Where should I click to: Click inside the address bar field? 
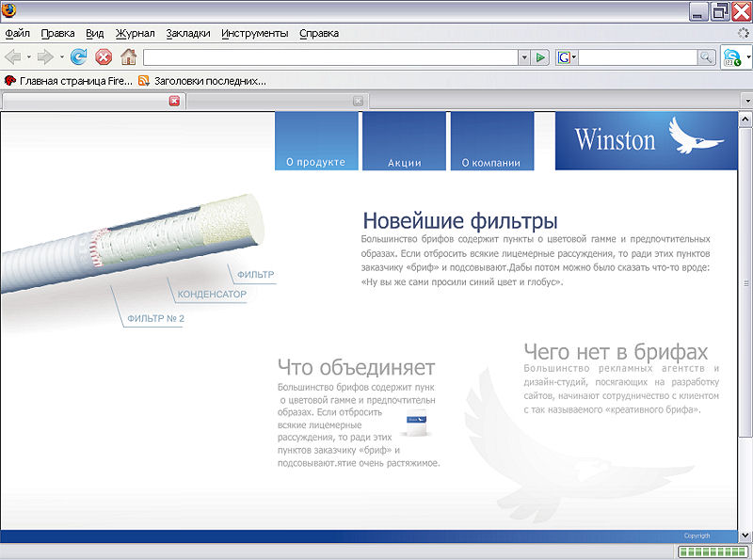click(329, 56)
